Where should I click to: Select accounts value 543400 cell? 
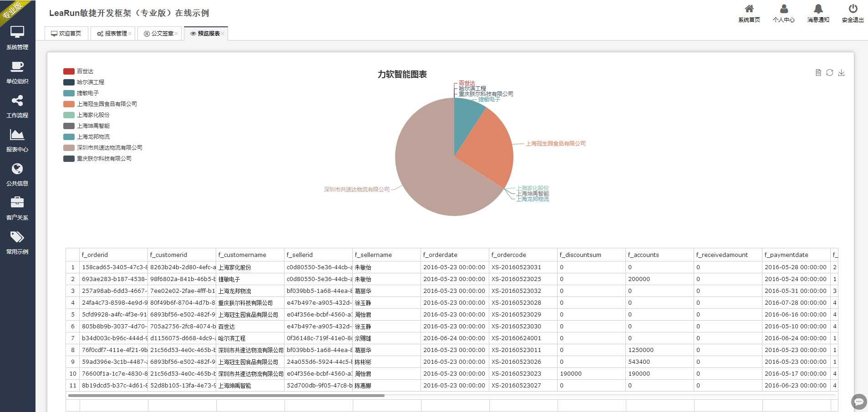[660, 362]
